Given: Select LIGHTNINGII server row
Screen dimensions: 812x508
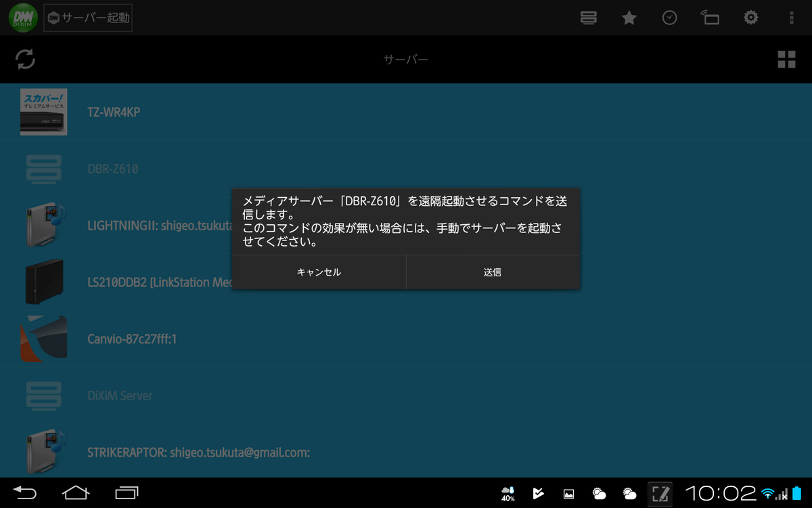Looking at the screenshot, I should click(406, 226).
